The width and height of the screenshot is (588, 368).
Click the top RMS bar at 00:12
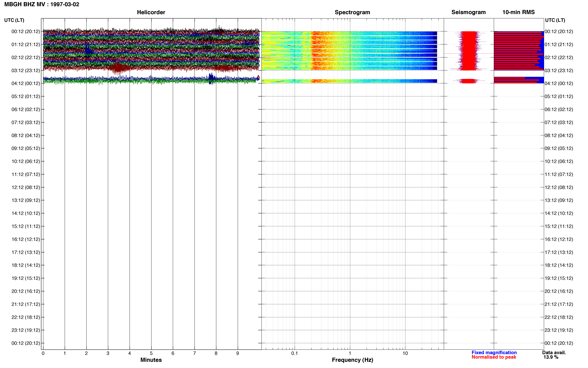click(x=518, y=32)
